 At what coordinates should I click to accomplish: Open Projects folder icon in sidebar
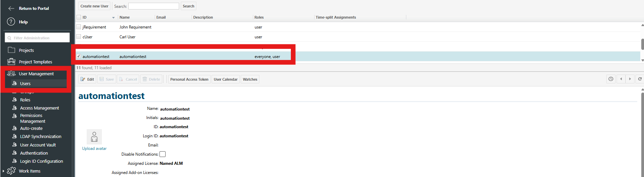tap(12, 50)
